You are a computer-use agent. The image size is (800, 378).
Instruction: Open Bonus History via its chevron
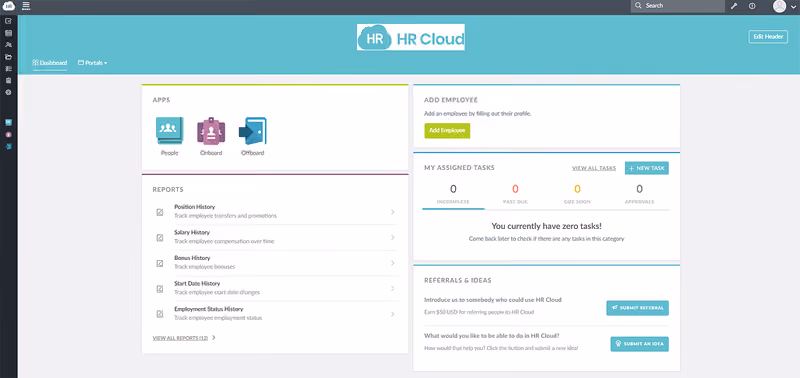click(x=392, y=263)
